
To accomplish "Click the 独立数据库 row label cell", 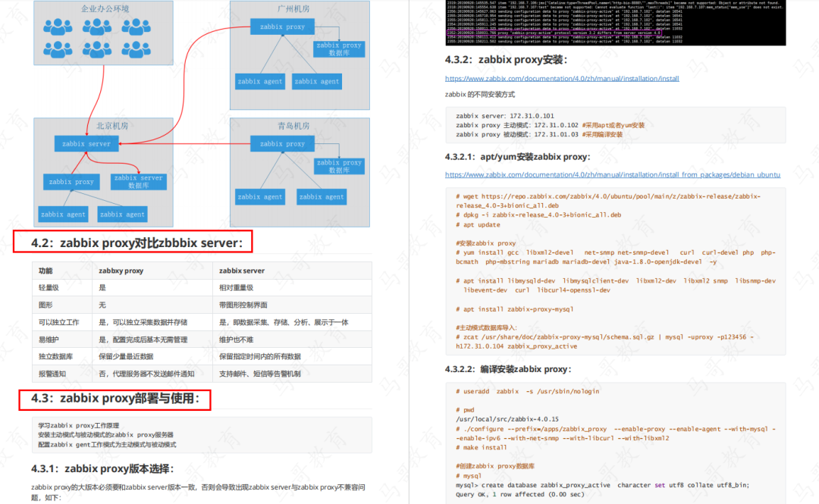I will point(62,357).
